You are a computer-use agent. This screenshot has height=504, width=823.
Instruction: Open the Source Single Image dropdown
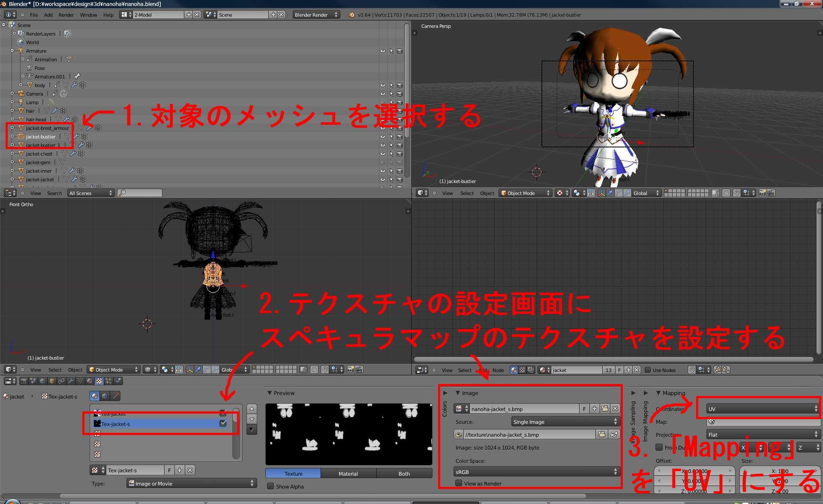[x=565, y=421]
